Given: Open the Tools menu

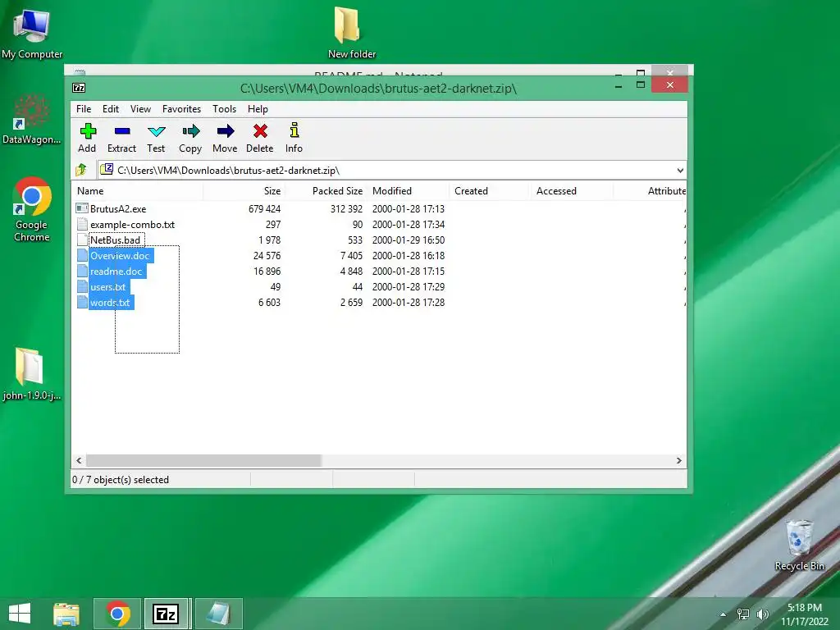Looking at the screenshot, I should click(224, 109).
